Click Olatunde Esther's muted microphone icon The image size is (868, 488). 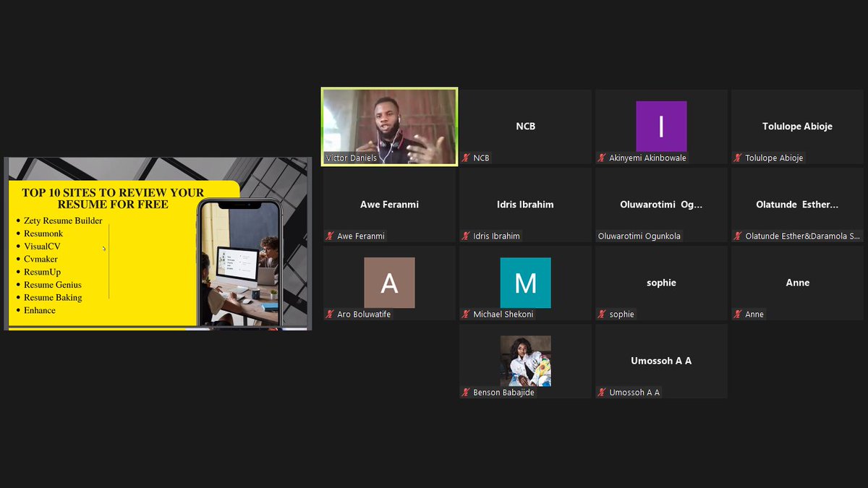pos(738,236)
